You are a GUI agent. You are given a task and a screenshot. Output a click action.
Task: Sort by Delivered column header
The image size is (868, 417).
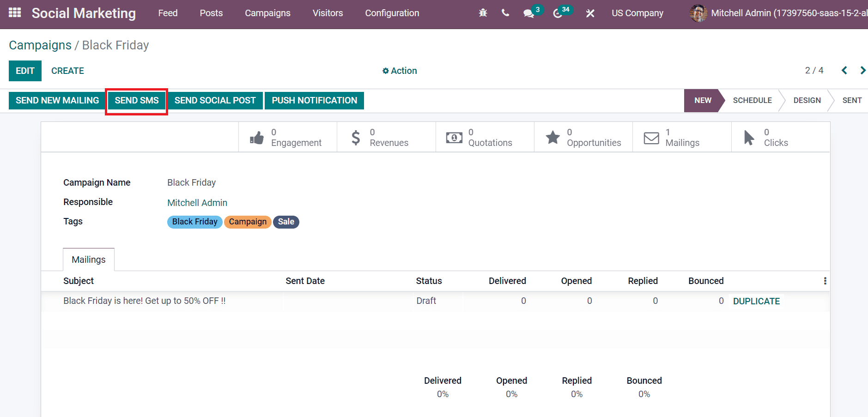point(507,281)
